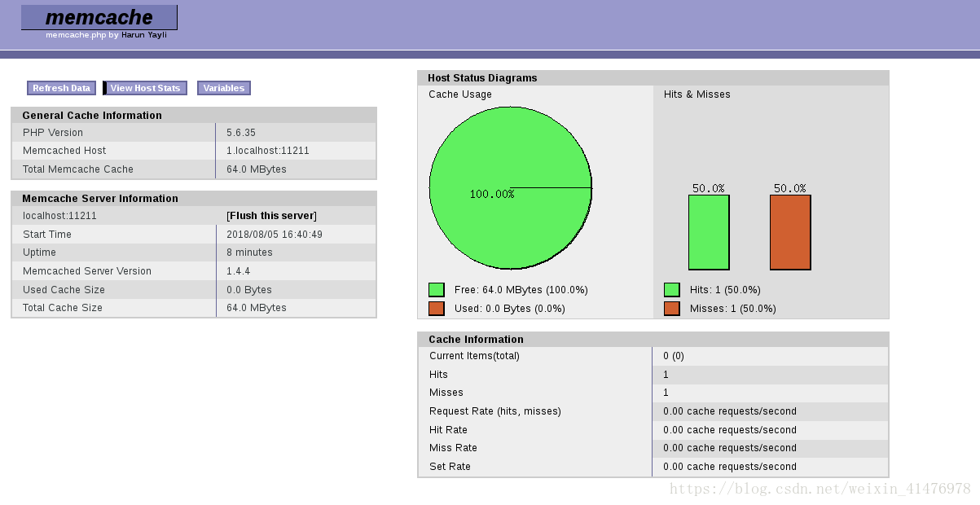Click Hit Rate row label
Screen dimensions: 980x505
pos(448,430)
